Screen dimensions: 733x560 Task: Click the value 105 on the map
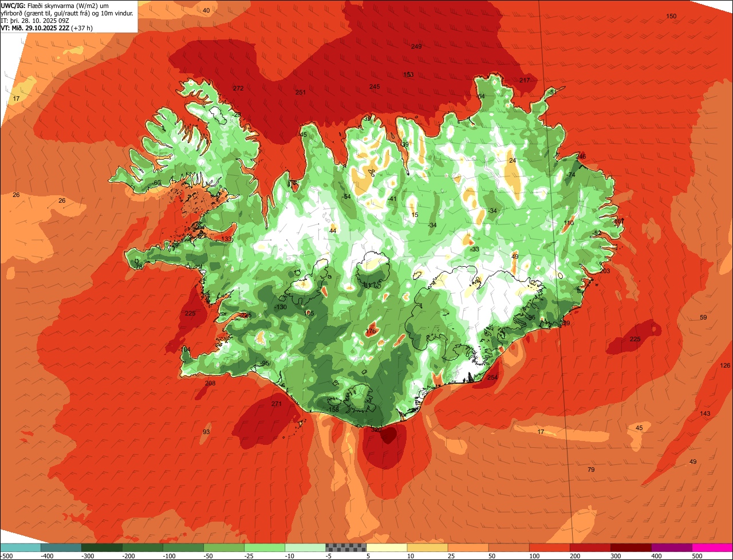coord(309,313)
